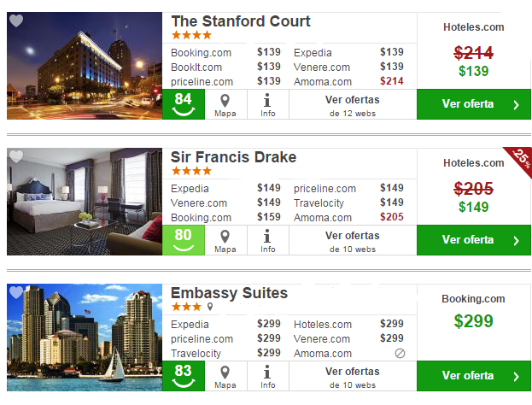Click the small location pin beside Embassy Suites stars

[210, 307]
